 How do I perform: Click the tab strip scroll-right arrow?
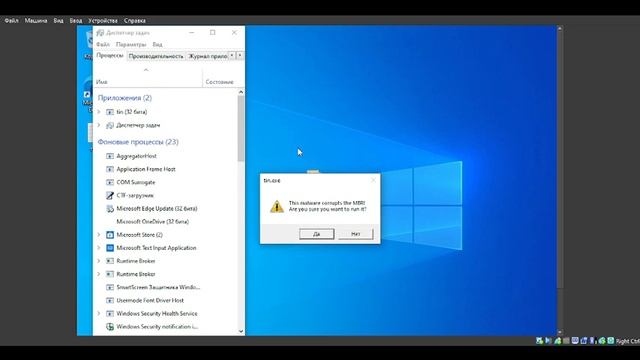click(x=240, y=56)
